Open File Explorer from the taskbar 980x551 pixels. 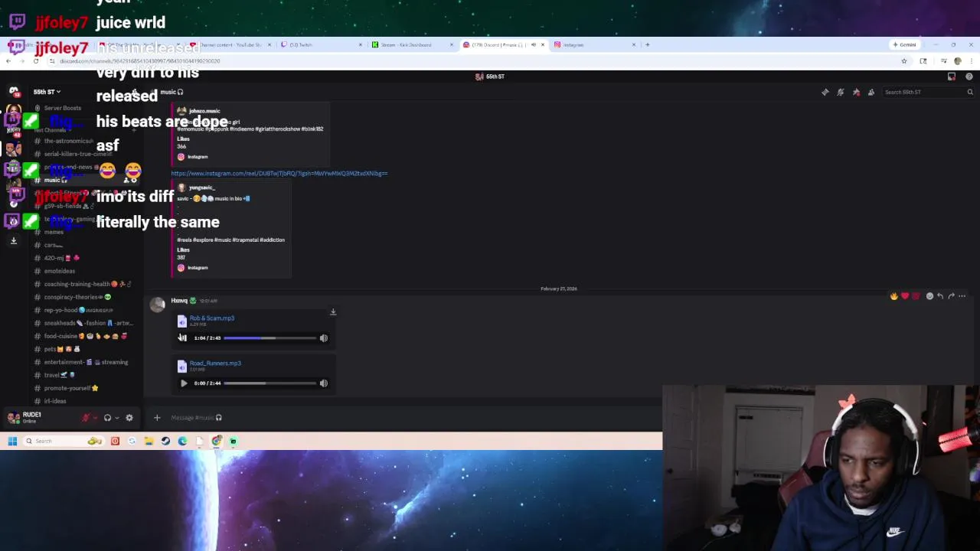[x=149, y=441]
